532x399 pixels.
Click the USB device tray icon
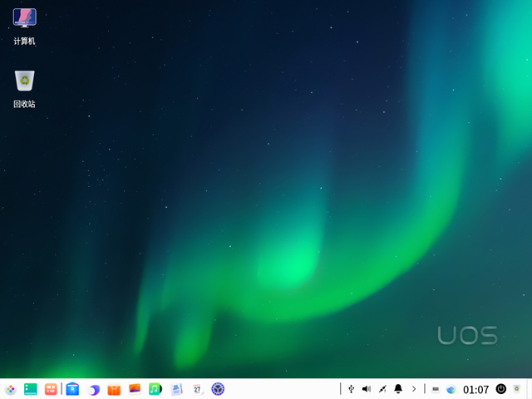[x=352, y=389]
